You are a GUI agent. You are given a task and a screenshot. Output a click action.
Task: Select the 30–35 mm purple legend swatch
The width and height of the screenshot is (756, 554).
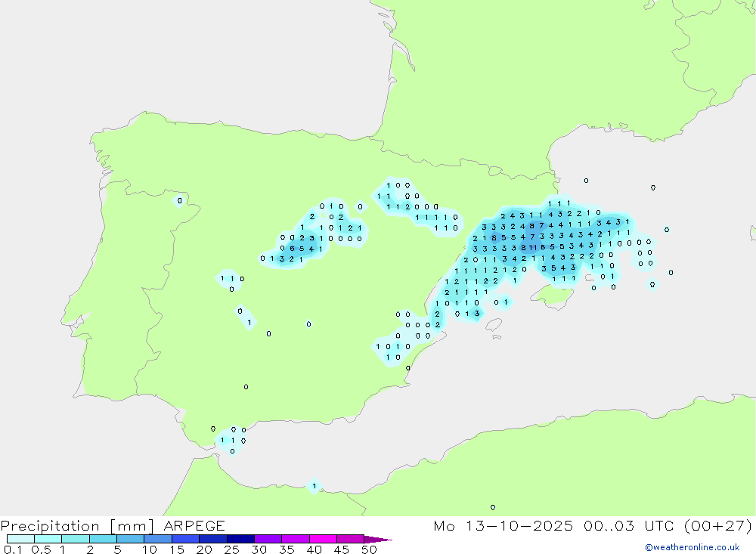[268, 539]
